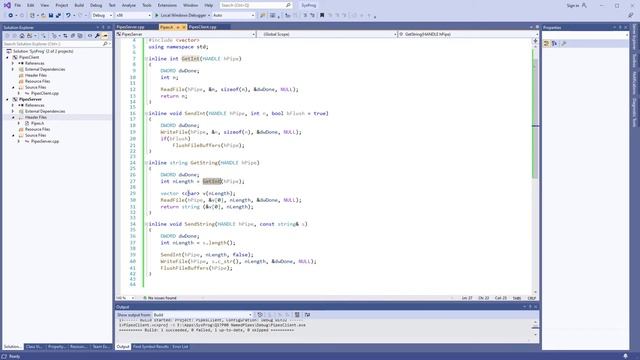The width and height of the screenshot is (640, 360).
Task: Switch to the Find Symbol Results tab
Action: pos(151,347)
